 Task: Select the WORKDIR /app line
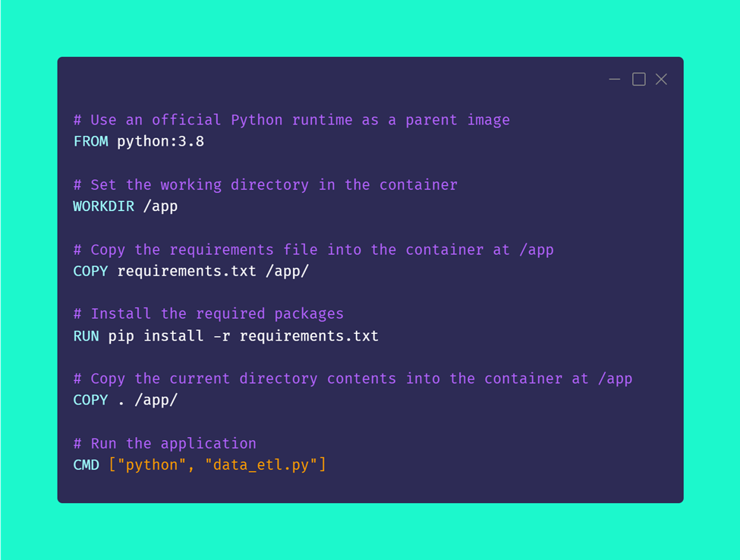tap(124, 206)
